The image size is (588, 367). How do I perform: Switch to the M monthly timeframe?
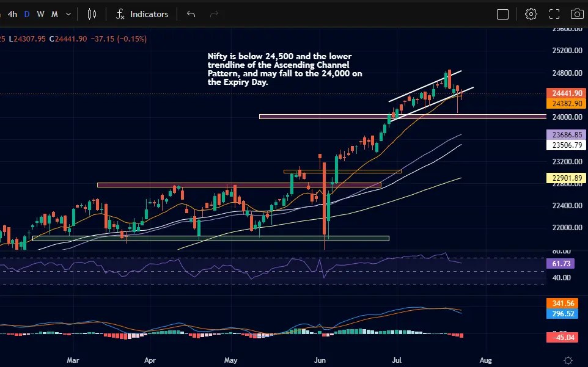click(x=55, y=14)
